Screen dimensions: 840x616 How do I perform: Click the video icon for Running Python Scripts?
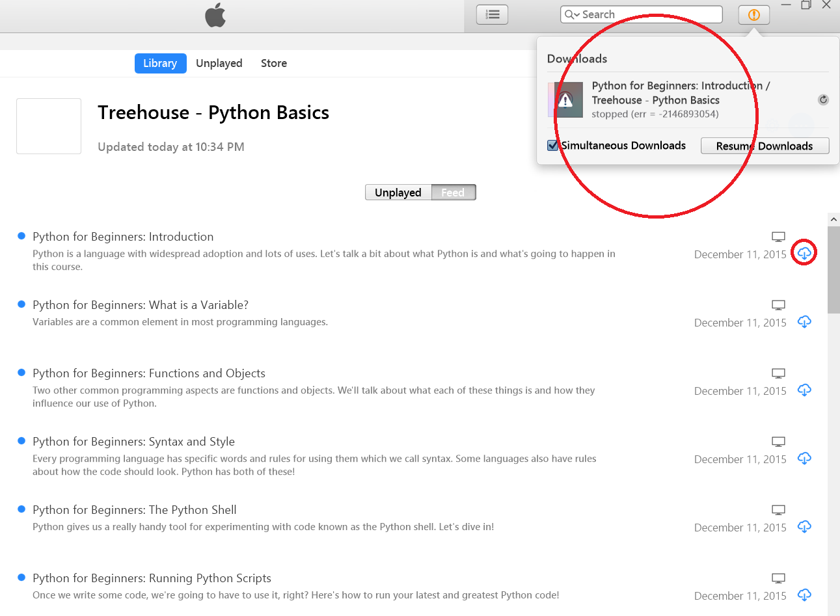[778, 578]
